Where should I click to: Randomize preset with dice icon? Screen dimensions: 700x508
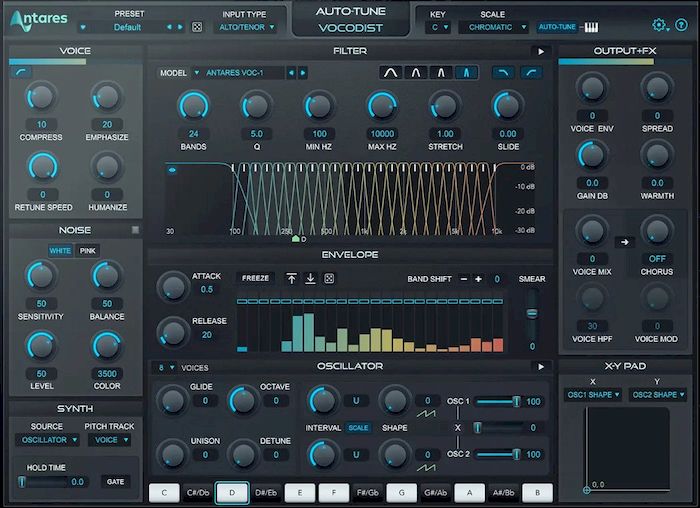coord(196,27)
